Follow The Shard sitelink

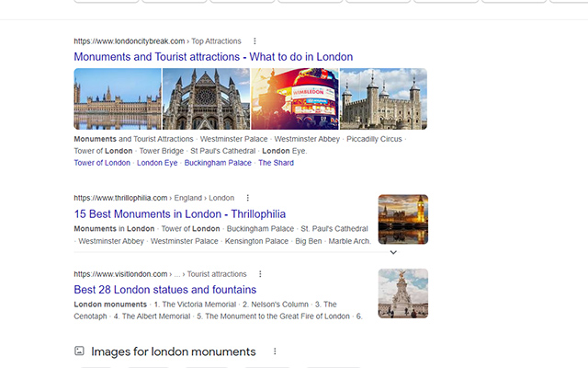click(276, 163)
